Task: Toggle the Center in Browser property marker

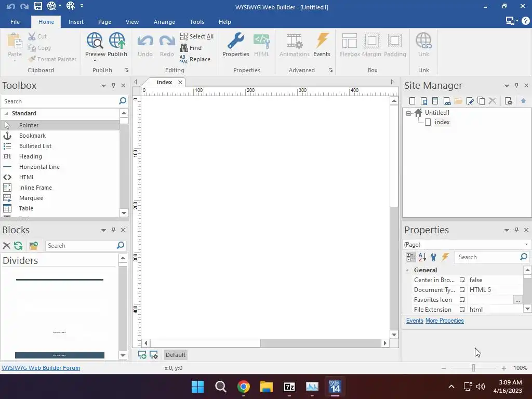Action: tap(462, 280)
